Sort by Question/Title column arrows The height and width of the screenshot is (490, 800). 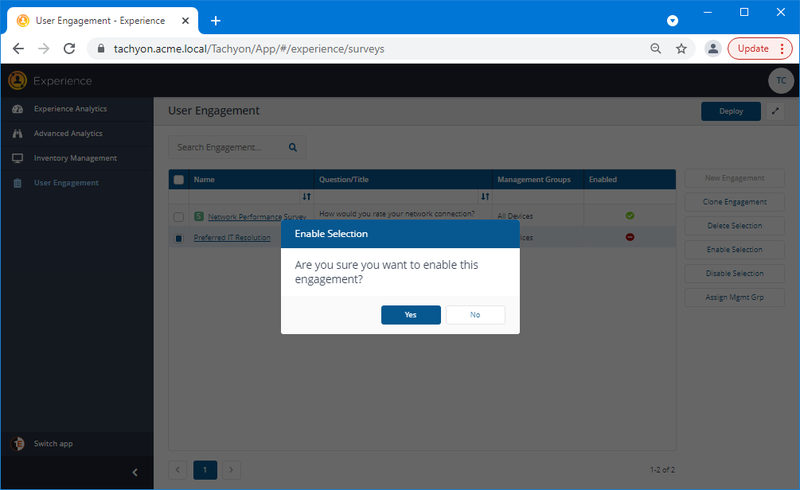pyautogui.click(x=485, y=197)
